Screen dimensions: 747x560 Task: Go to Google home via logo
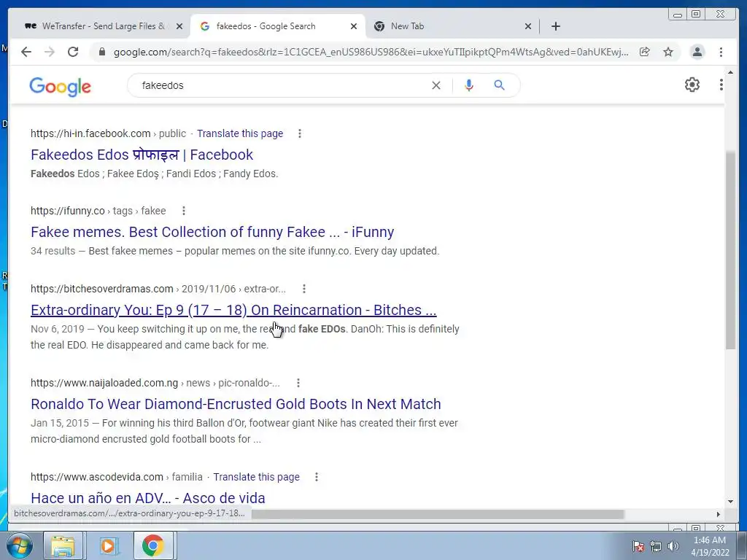tap(60, 87)
